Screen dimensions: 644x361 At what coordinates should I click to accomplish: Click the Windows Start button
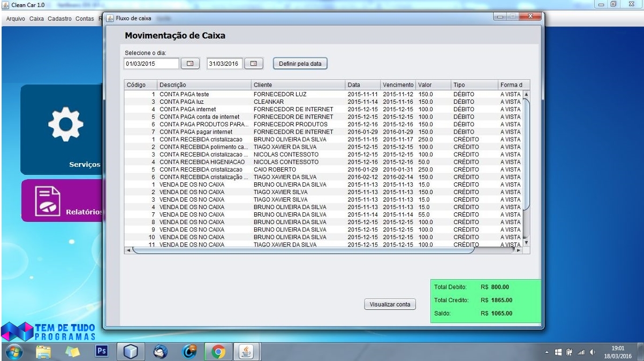pos(14,350)
